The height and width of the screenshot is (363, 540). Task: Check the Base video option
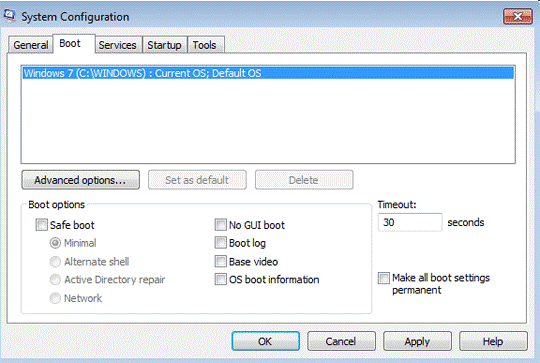(220, 261)
